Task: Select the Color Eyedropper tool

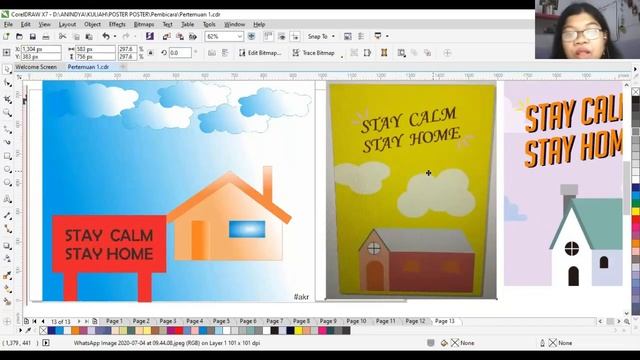Action: tap(7, 276)
